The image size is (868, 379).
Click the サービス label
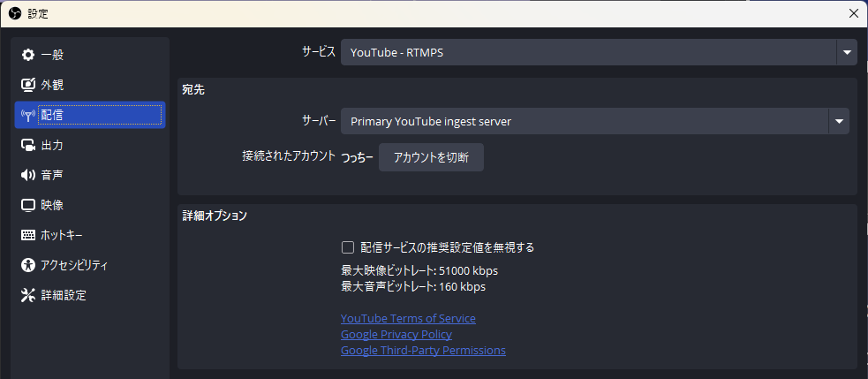click(319, 52)
